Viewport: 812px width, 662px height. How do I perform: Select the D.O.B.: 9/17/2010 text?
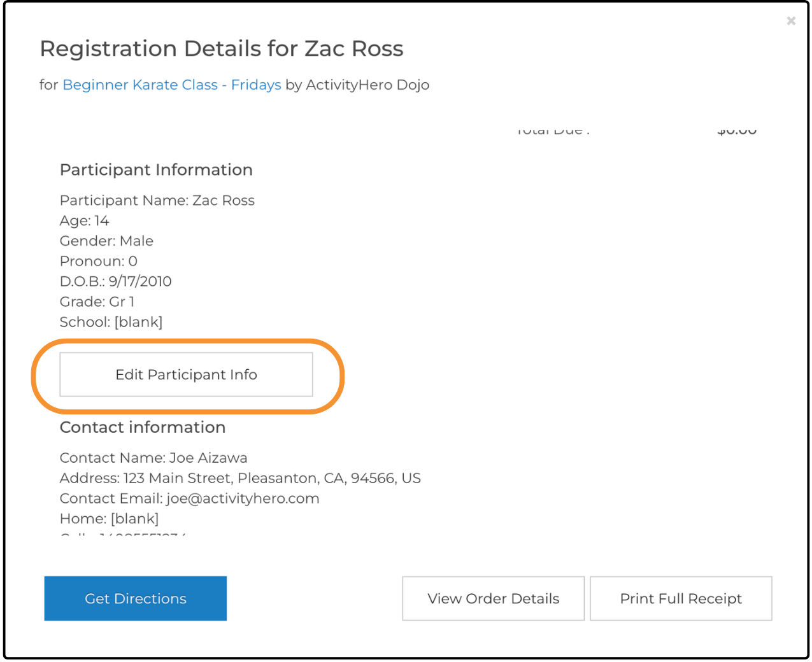coord(116,281)
